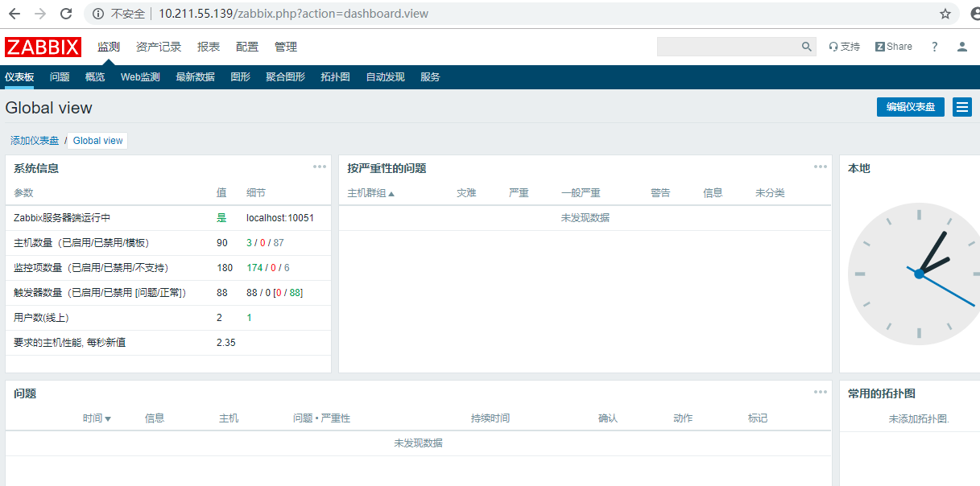The height and width of the screenshot is (486, 980).
Task: Sort by 主机群组 column header
Action: 370,193
